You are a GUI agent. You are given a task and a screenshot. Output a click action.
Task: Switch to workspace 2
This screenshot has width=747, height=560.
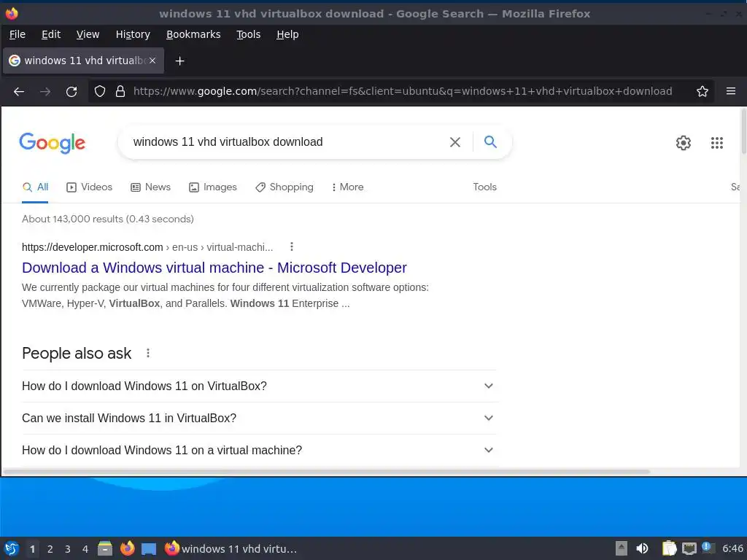tap(50, 549)
